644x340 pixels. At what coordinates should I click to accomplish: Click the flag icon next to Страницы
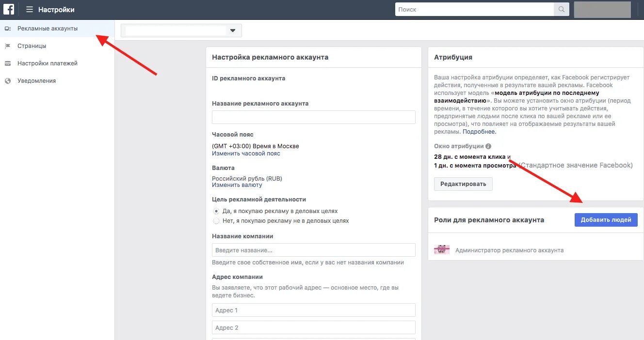7,46
